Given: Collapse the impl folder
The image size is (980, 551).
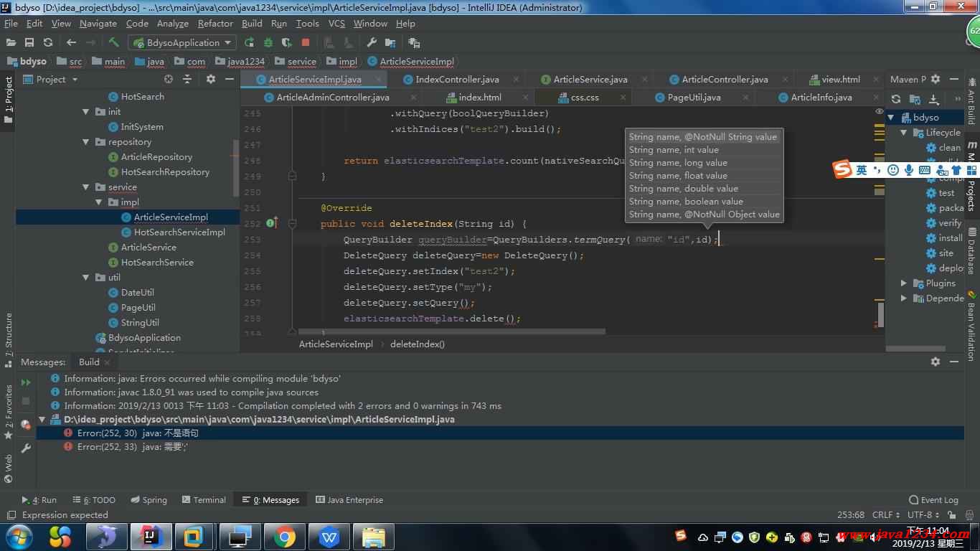Looking at the screenshot, I should tap(99, 202).
